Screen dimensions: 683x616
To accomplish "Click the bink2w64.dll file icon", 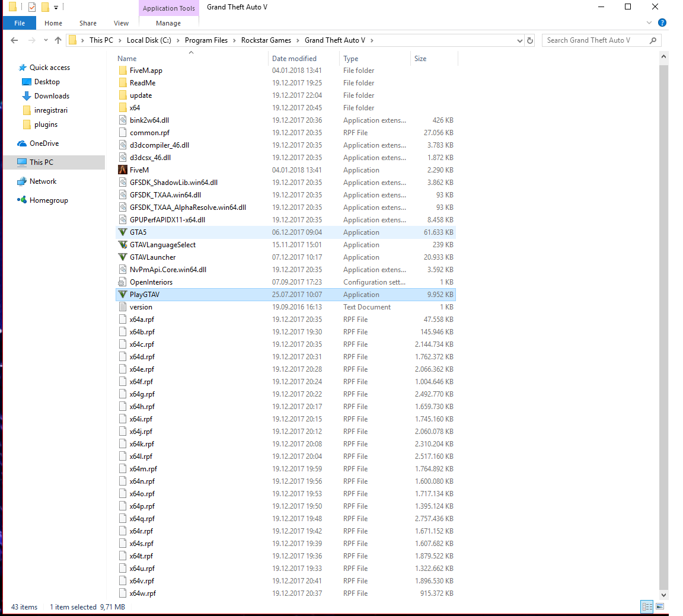I will [x=122, y=120].
